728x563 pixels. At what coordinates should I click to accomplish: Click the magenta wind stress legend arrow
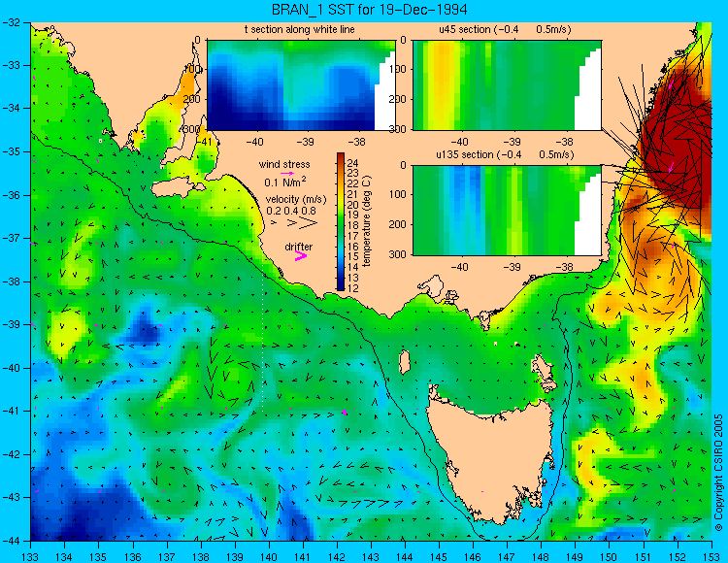287,173
